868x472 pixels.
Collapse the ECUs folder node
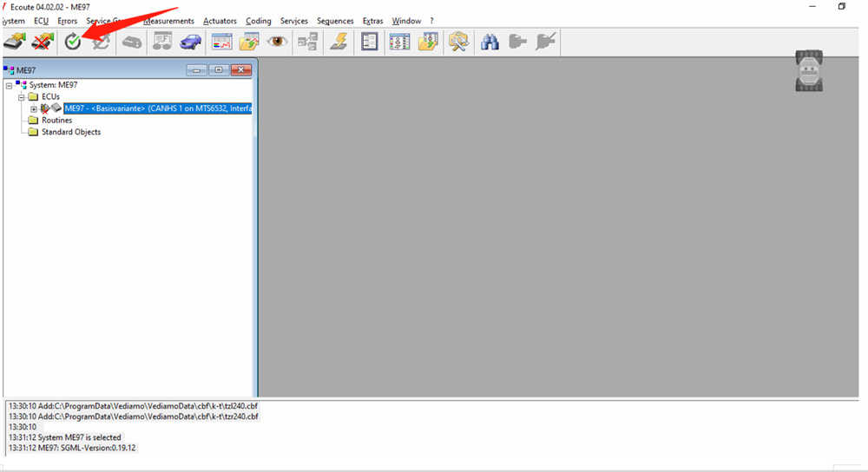pyautogui.click(x=22, y=97)
